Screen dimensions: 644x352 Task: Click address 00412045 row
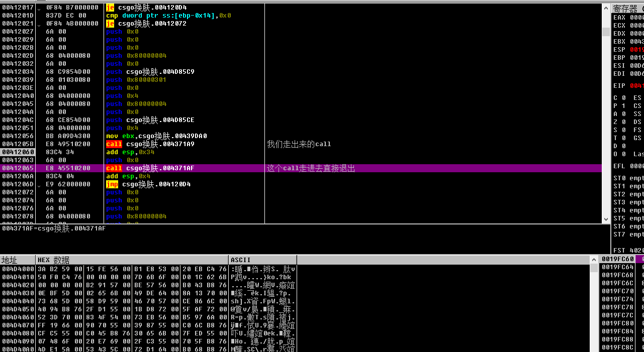click(18, 104)
